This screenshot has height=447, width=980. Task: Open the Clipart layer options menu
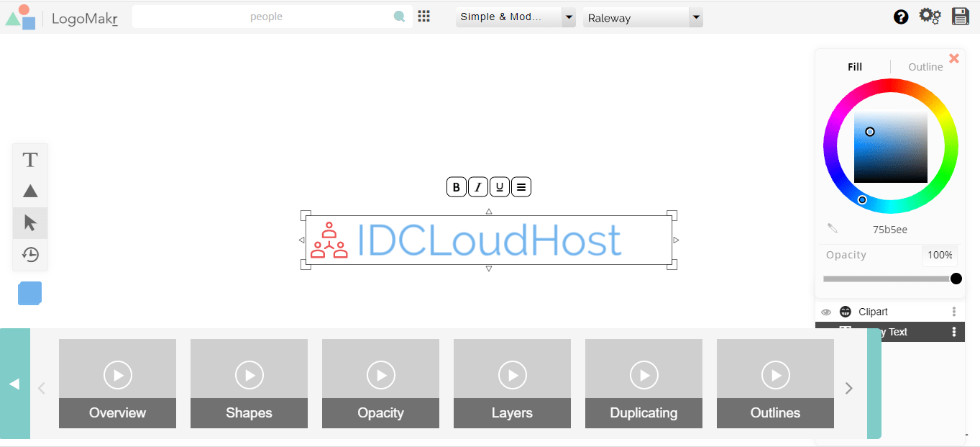coord(954,312)
